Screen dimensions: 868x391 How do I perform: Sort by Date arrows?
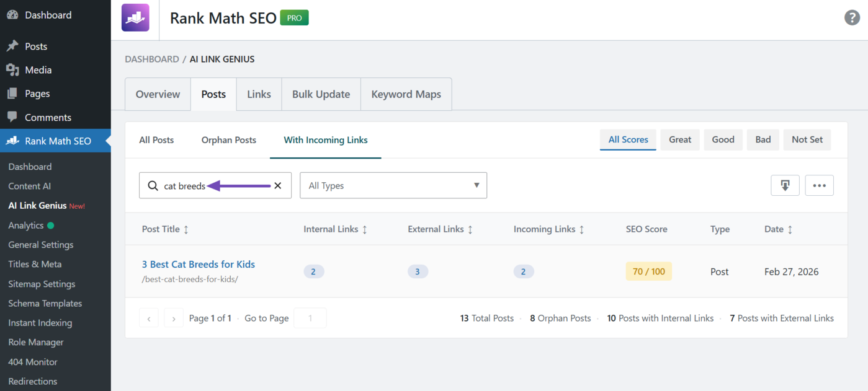[x=790, y=229]
